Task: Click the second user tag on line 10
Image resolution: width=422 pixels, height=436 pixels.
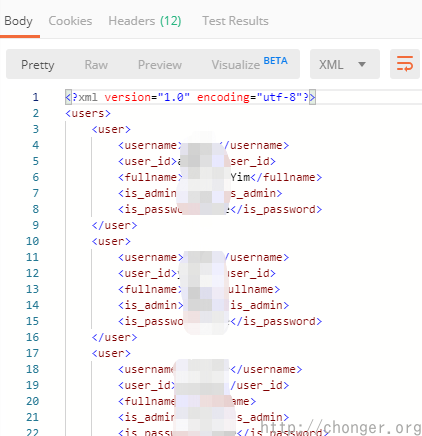Action: [x=111, y=241]
